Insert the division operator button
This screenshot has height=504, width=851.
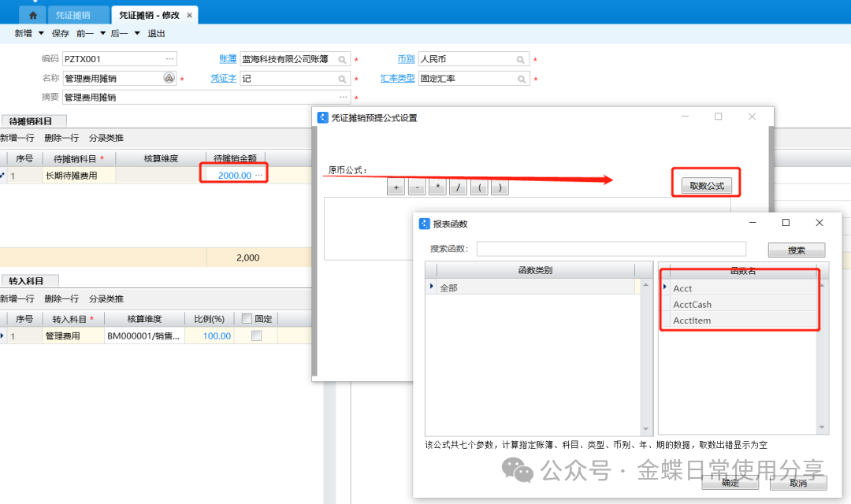457,187
